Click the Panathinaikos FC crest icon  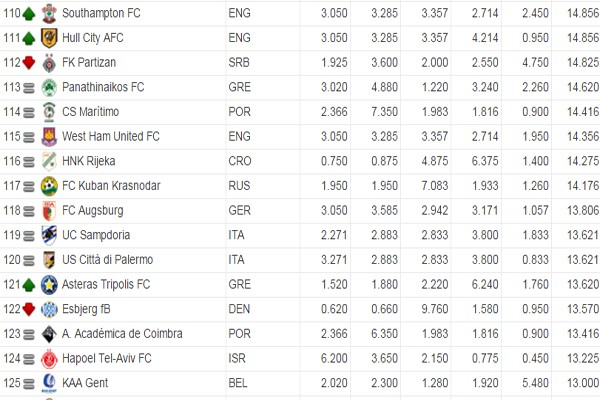click(x=49, y=87)
